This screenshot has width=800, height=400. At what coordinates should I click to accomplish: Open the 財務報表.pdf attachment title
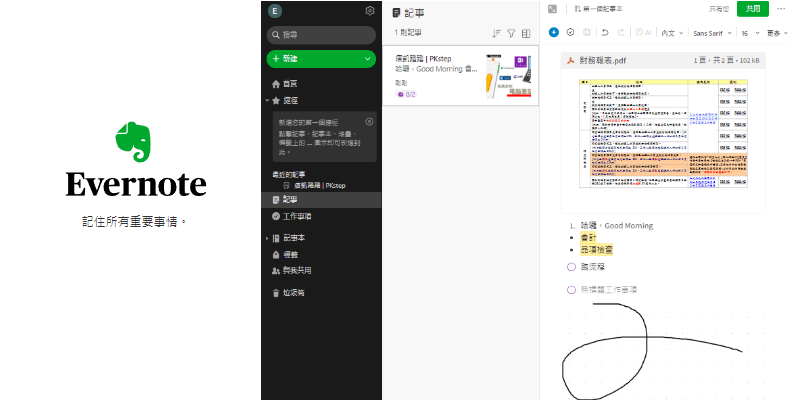pyautogui.click(x=603, y=61)
